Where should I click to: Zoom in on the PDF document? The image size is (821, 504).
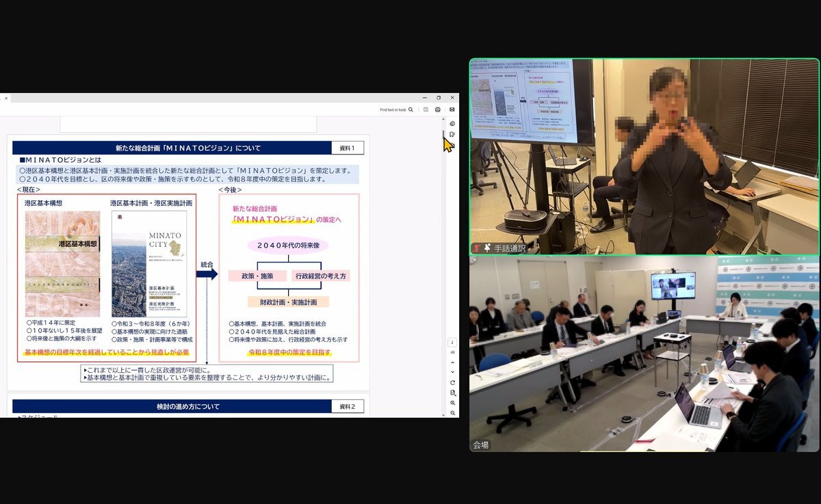[x=452, y=403]
